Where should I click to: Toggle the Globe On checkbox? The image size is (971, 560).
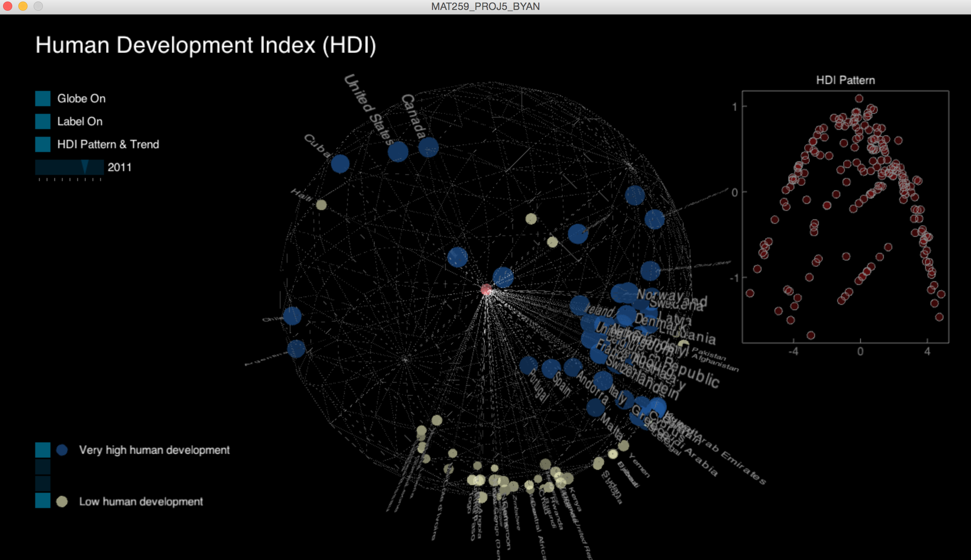tap(43, 99)
